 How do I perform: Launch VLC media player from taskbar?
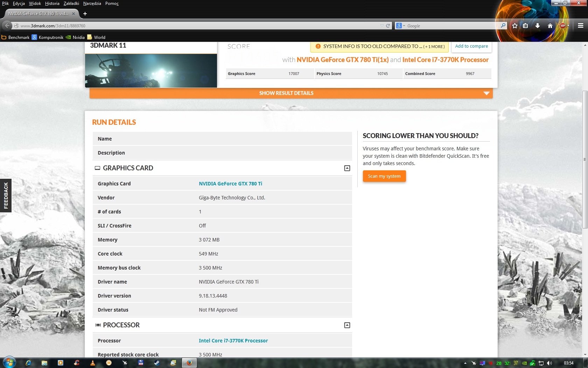point(93,363)
